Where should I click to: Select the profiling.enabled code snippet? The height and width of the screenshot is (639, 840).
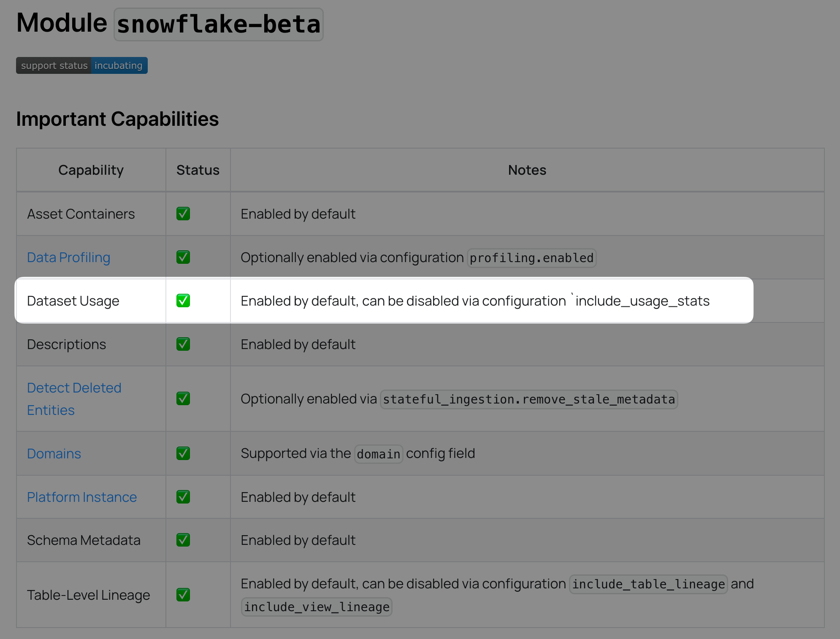pyautogui.click(x=531, y=258)
